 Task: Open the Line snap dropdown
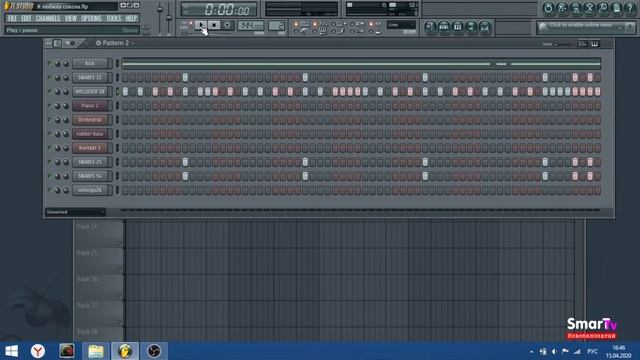401,25
